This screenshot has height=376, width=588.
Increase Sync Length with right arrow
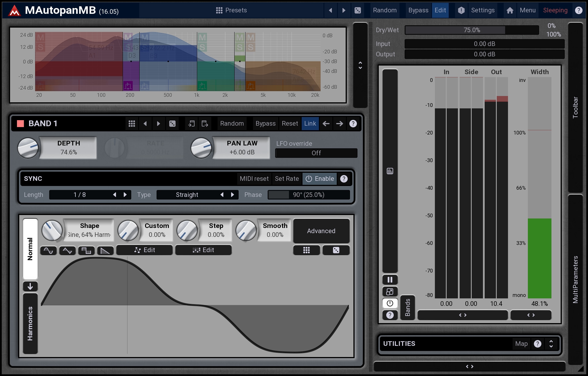pos(125,195)
